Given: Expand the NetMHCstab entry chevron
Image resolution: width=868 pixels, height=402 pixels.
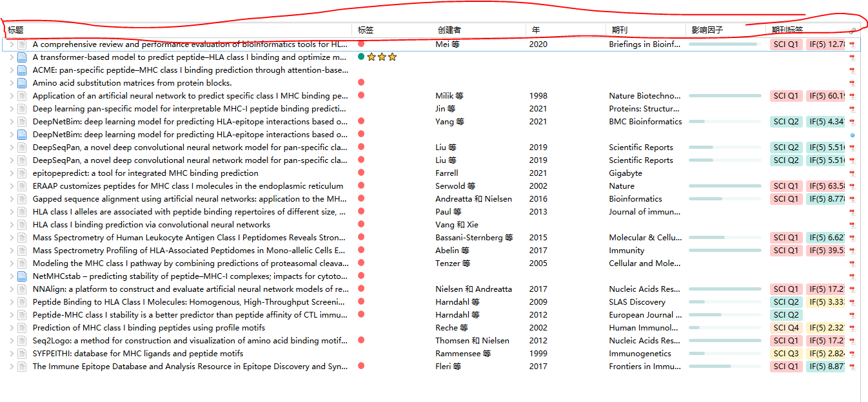Looking at the screenshot, I should (x=12, y=276).
